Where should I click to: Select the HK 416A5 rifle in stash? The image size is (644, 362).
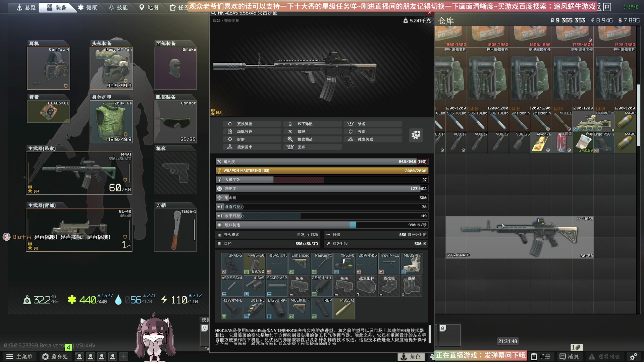[519, 237]
